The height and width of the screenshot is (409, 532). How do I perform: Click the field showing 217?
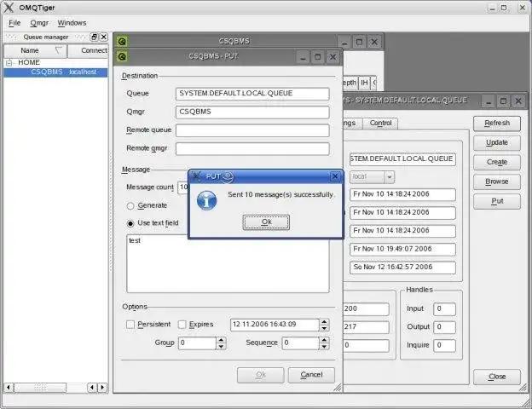(366, 327)
